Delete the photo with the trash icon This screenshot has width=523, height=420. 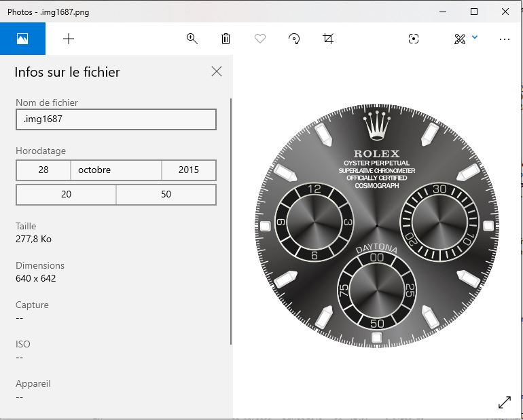pyautogui.click(x=226, y=39)
